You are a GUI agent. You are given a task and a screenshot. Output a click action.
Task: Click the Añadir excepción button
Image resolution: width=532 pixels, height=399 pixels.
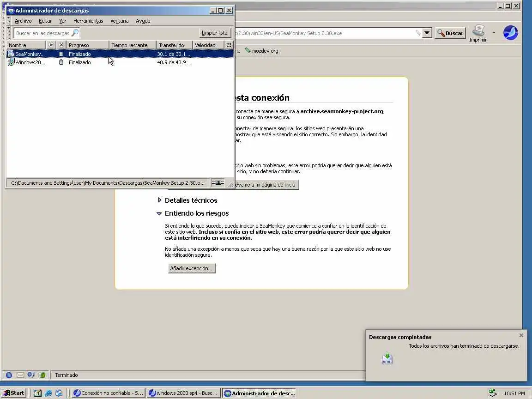192,268
